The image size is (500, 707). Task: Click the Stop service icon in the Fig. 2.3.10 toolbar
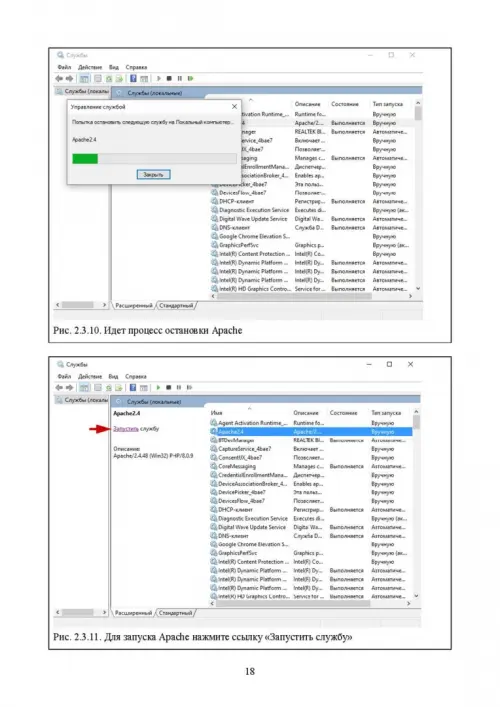(169, 78)
